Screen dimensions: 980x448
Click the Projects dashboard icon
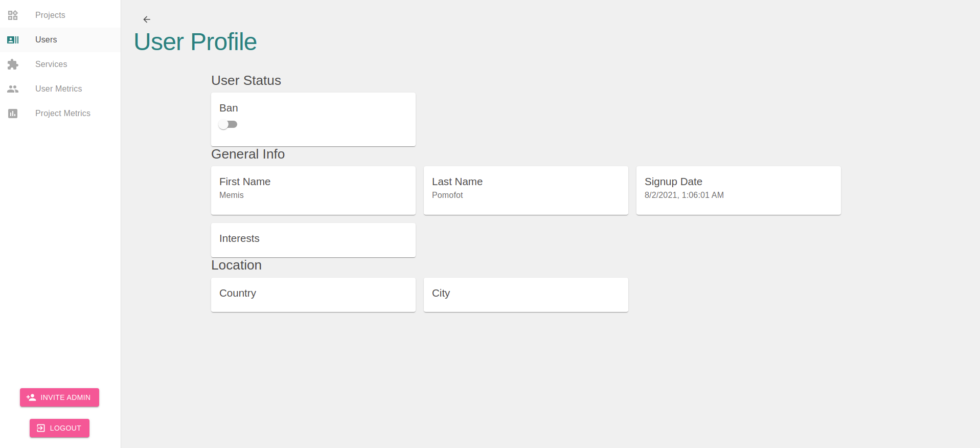(13, 15)
